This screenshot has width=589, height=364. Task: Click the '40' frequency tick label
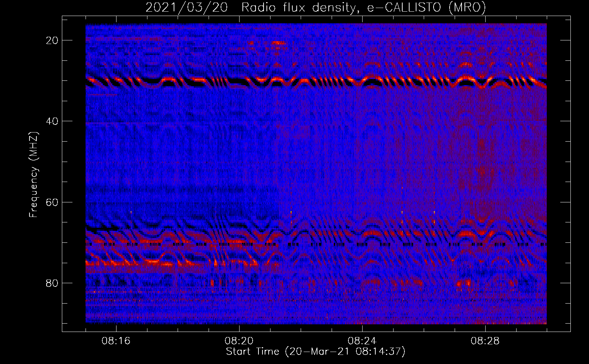coord(52,121)
